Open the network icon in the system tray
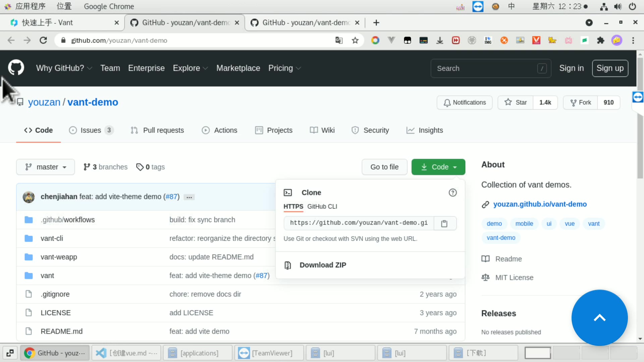Screen dimensions: 644x362 [x=604, y=7]
